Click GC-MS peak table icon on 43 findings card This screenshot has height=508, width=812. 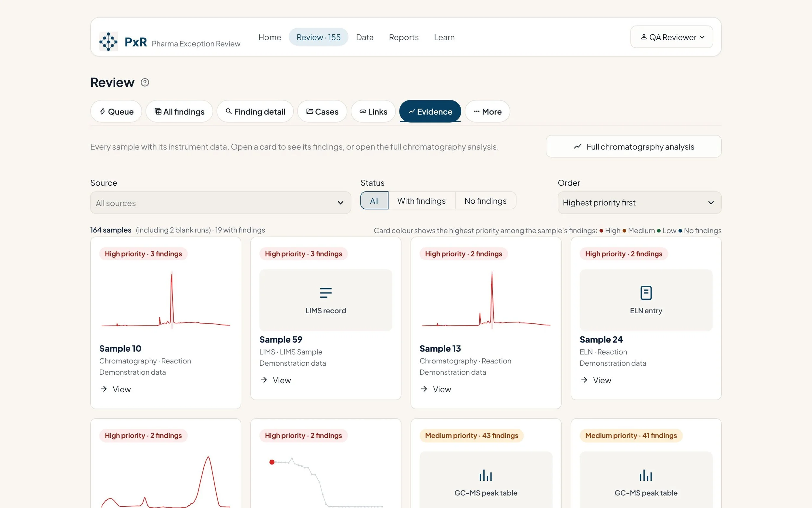pos(485,475)
